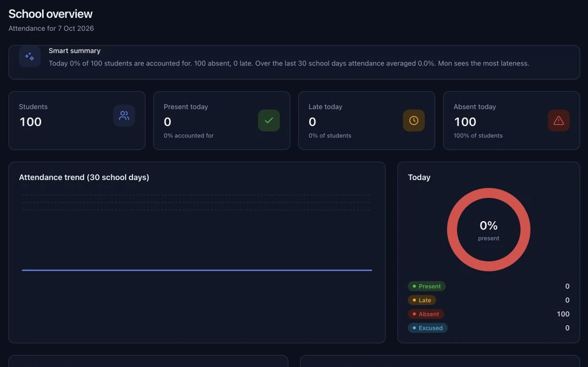
Task: Click the Students count 100
Action: click(x=30, y=122)
